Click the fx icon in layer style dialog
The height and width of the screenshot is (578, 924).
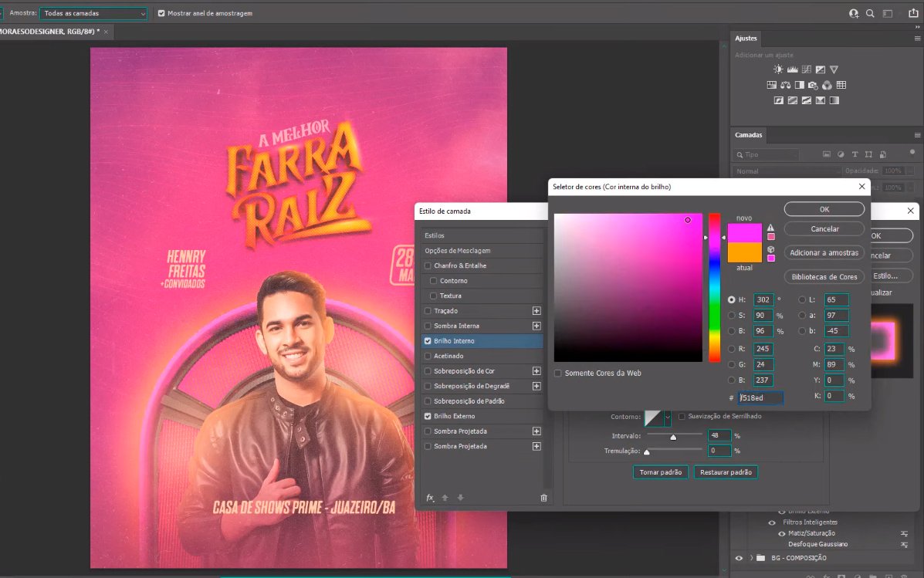pos(430,498)
